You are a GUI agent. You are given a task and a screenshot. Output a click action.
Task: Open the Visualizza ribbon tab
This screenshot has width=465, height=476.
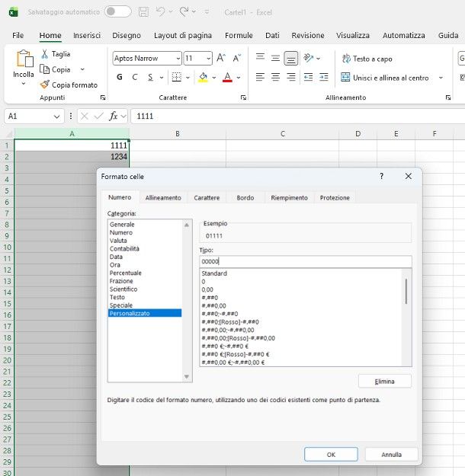coord(353,36)
